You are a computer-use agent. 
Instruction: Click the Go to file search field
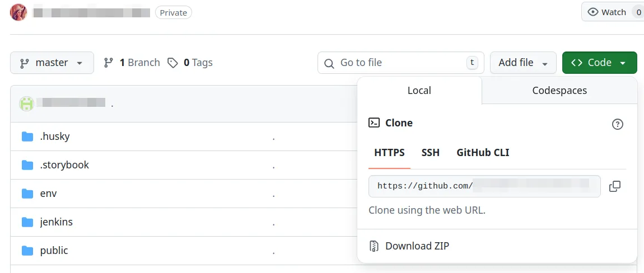pyautogui.click(x=400, y=63)
